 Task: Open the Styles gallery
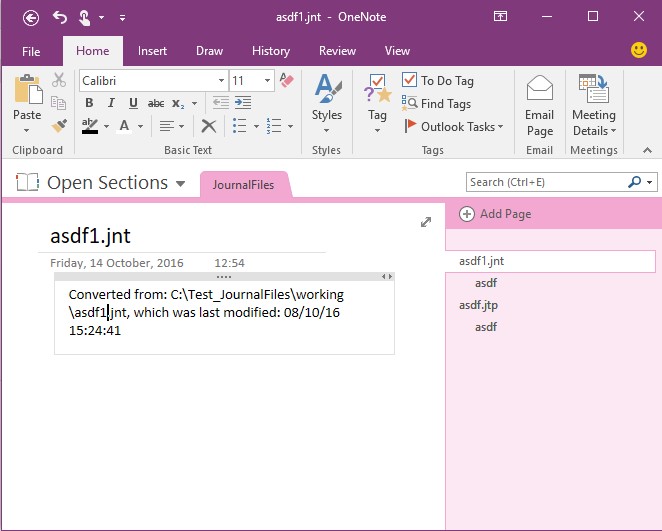point(327,103)
